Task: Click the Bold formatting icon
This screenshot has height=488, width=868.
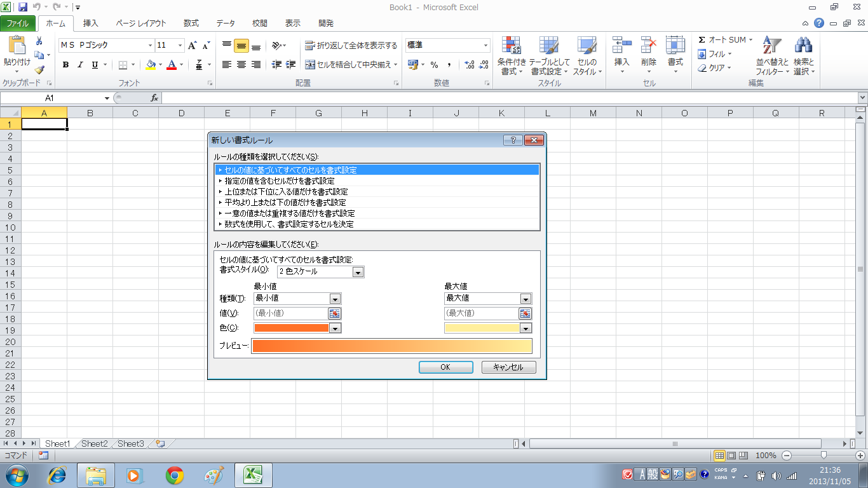Action: [65, 65]
